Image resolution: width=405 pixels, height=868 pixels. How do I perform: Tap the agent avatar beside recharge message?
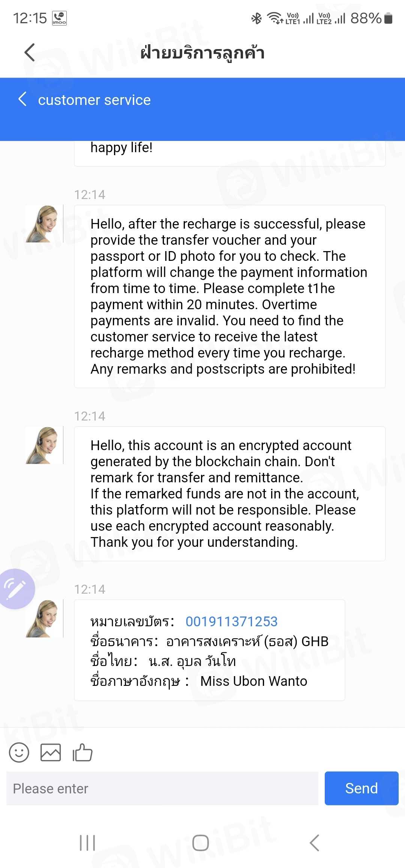point(44,224)
